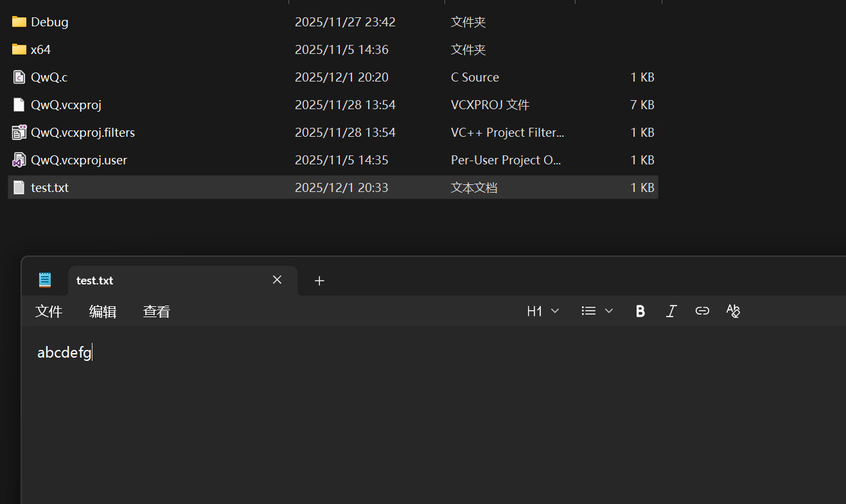Click the VC++ Project Filter... type cell
Screen dimensions: 846x504
pyautogui.click(x=507, y=132)
